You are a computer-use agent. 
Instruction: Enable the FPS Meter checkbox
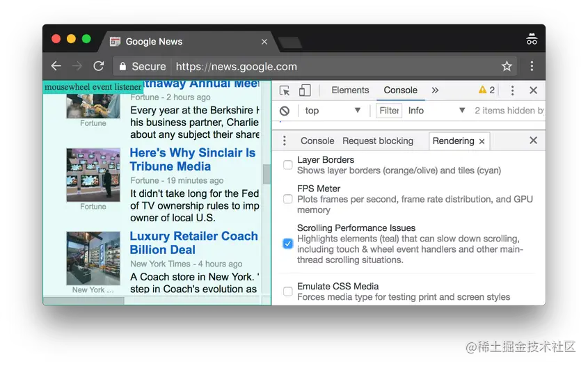coord(287,199)
